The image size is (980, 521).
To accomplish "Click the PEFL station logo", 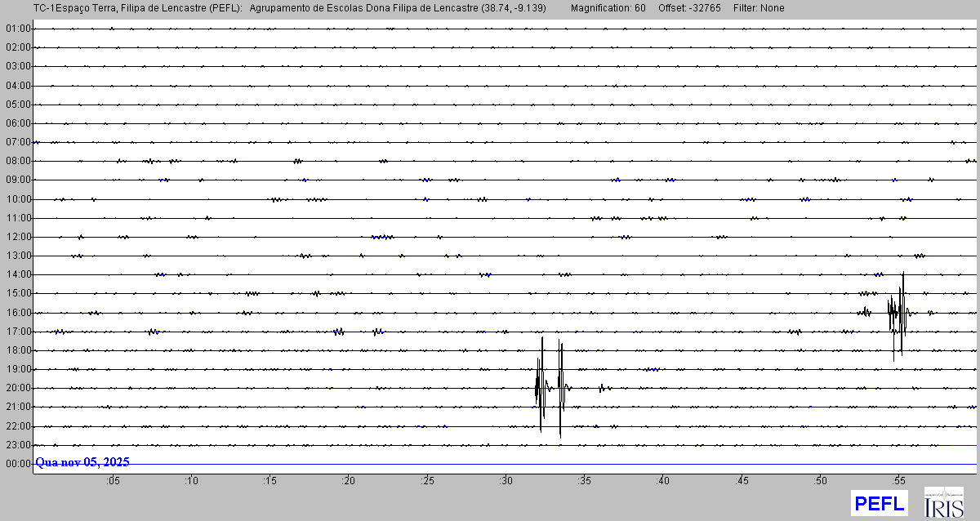I will point(879,503).
